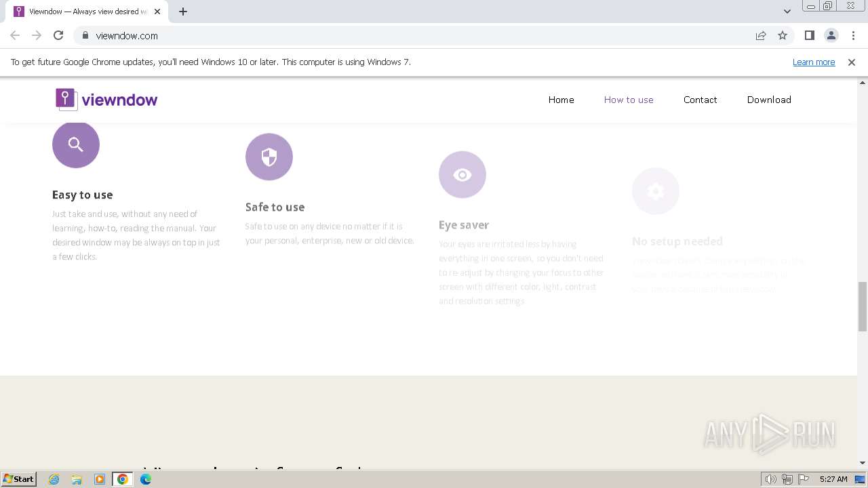Click the Viewndow logo in header
The height and width of the screenshot is (488, 868).
[x=106, y=100]
